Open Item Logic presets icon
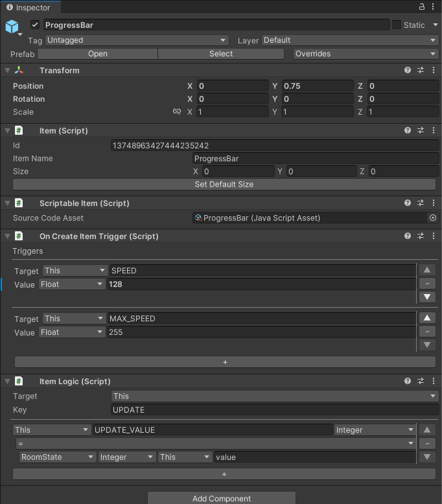This screenshot has width=442, height=504. pos(421,381)
